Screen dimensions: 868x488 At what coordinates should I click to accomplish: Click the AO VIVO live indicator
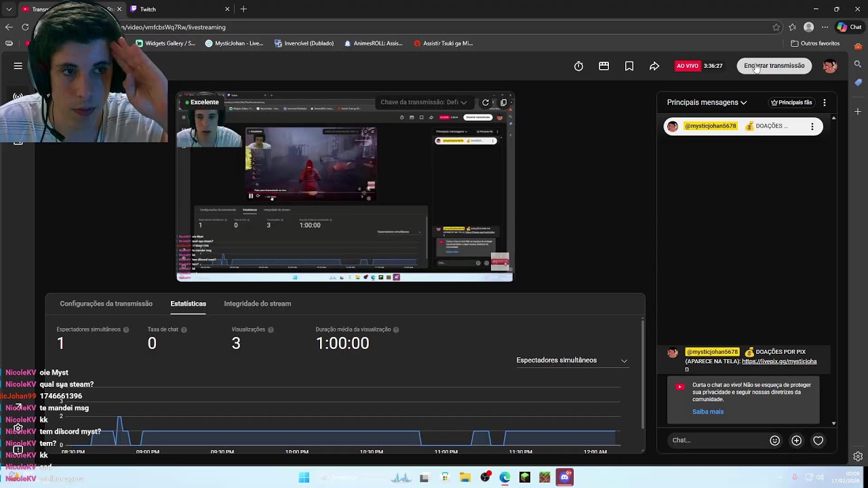(x=688, y=66)
